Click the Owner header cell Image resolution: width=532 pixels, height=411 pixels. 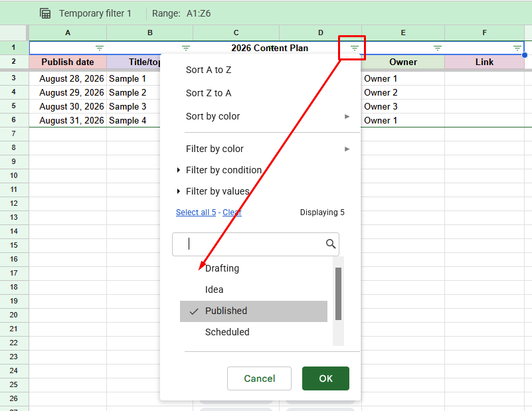point(403,62)
